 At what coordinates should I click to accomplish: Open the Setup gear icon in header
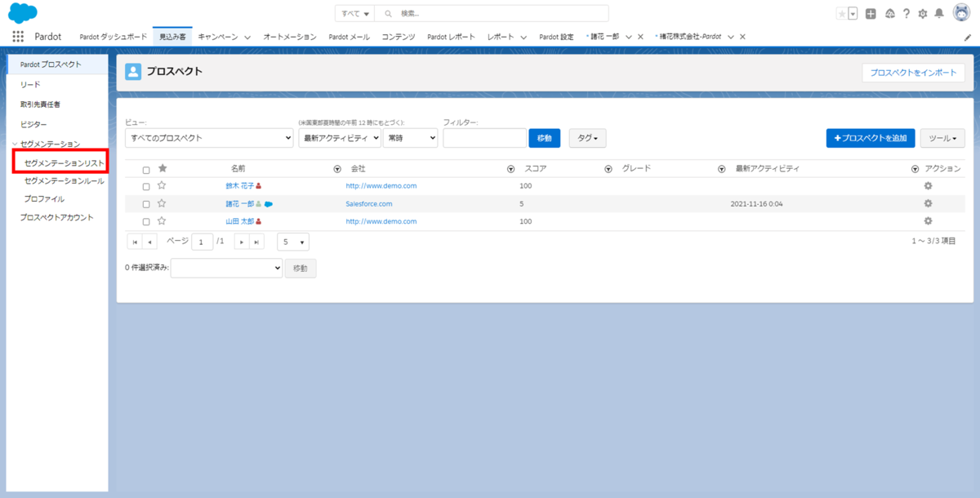[x=923, y=14]
